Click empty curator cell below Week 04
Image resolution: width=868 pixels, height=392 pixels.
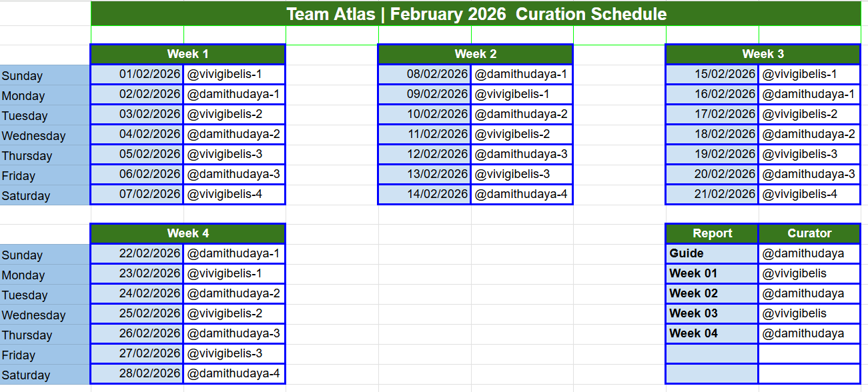(x=809, y=353)
